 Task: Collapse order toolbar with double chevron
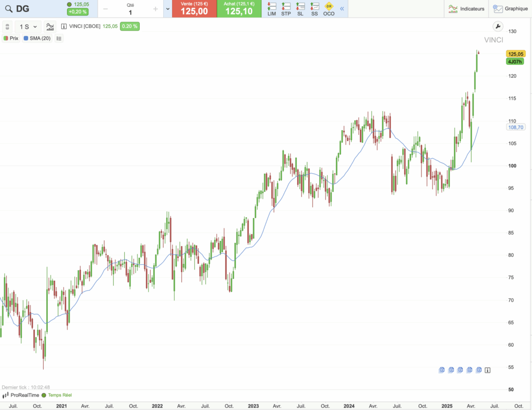(342, 9)
